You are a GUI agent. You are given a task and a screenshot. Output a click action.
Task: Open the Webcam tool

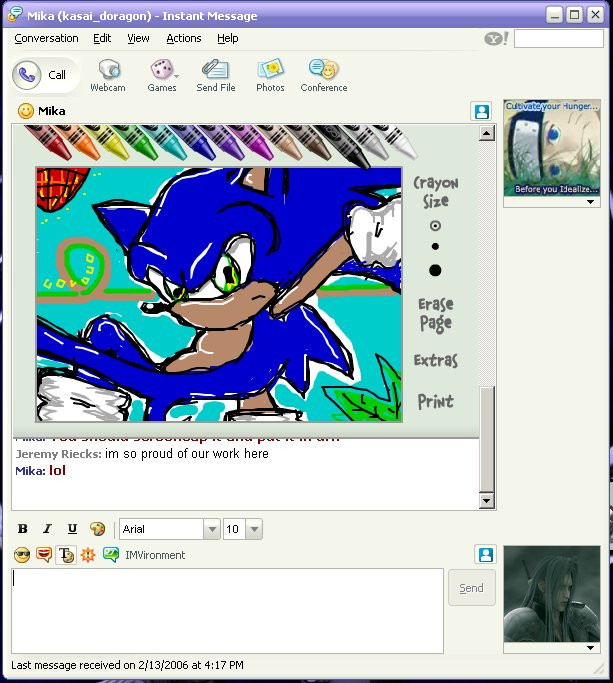pyautogui.click(x=108, y=75)
